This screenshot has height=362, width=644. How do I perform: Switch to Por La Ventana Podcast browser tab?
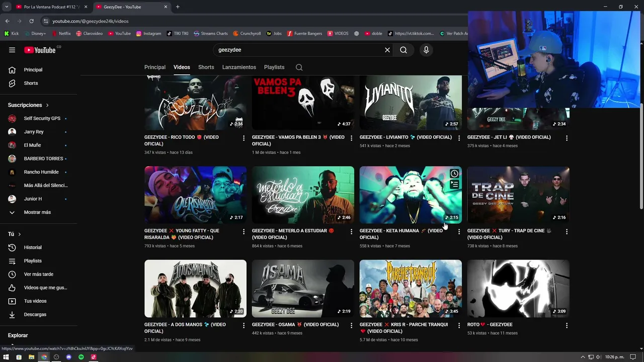[x=51, y=7]
